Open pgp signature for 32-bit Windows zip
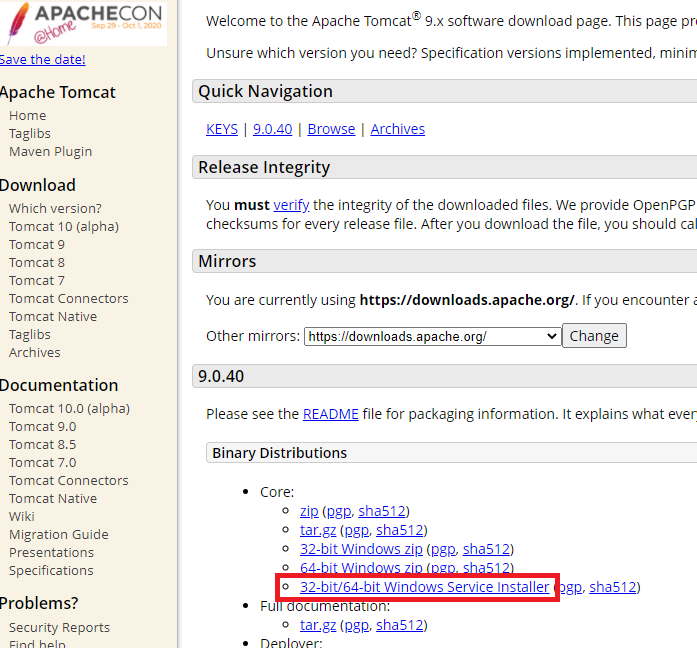The image size is (697, 648). (x=443, y=549)
